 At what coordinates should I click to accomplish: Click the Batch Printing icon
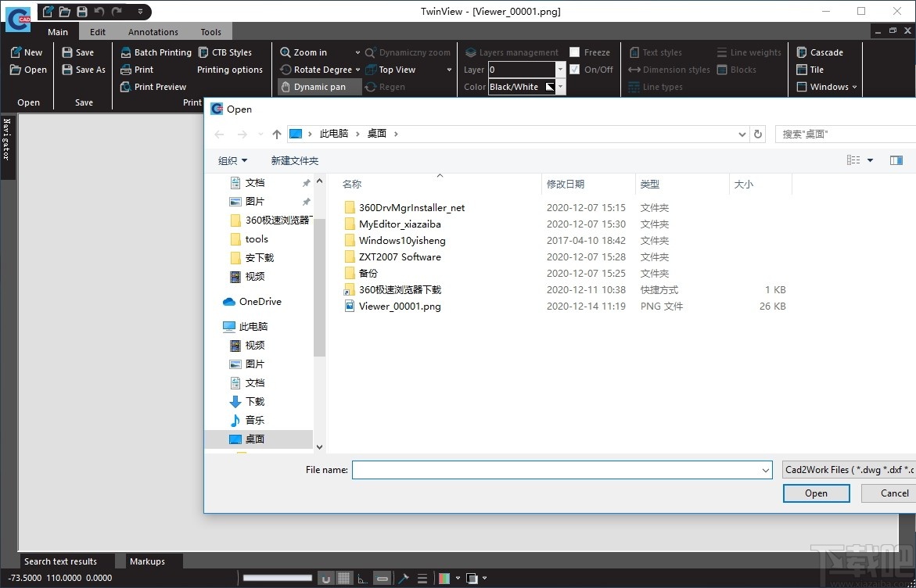pos(126,52)
